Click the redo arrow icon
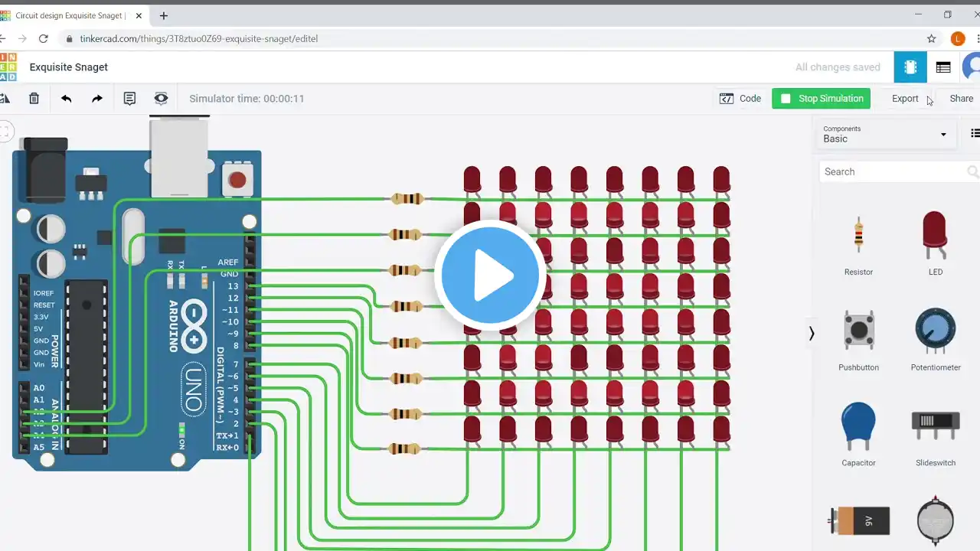 [x=97, y=99]
